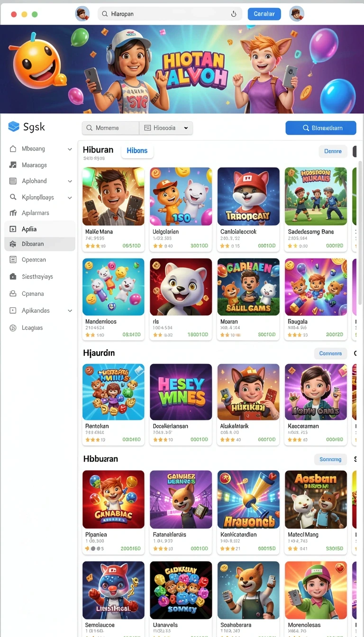Click into the Hlaropan search field
This screenshot has height=637, width=364.
coord(170,14)
